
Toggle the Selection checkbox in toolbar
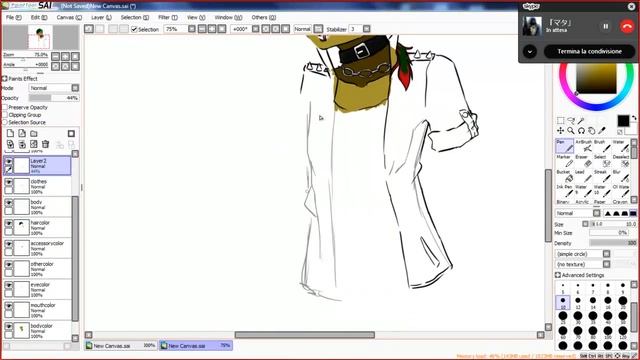(x=134, y=29)
